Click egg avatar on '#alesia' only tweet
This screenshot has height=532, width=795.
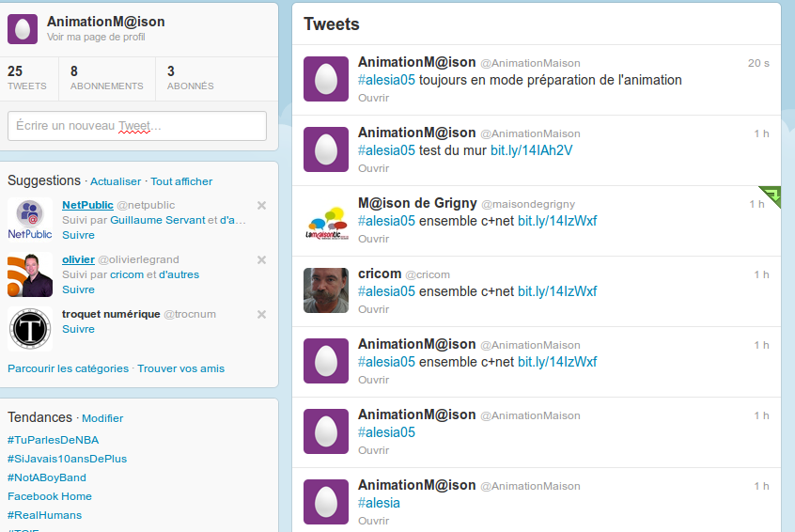coord(326,502)
